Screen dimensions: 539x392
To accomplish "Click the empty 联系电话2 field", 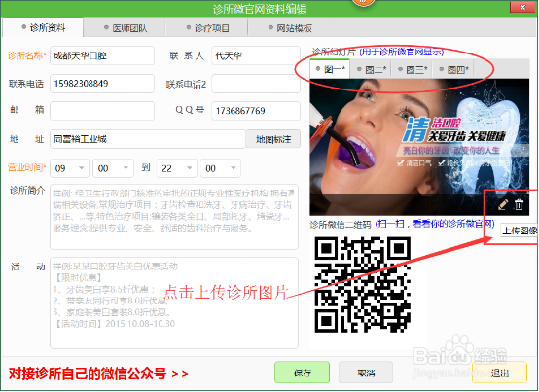I will tap(256, 84).
